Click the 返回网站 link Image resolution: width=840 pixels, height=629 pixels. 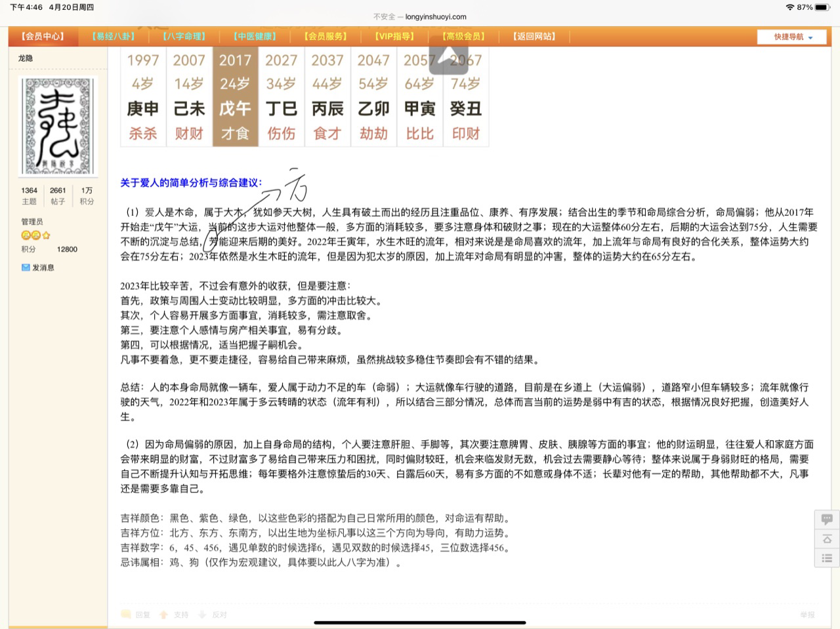pyautogui.click(x=534, y=37)
